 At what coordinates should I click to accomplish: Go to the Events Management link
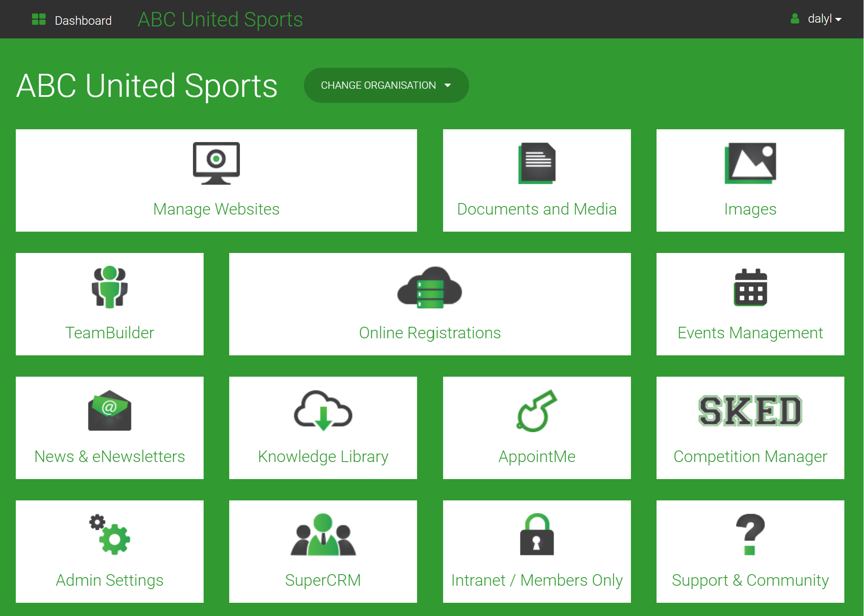click(x=750, y=333)
